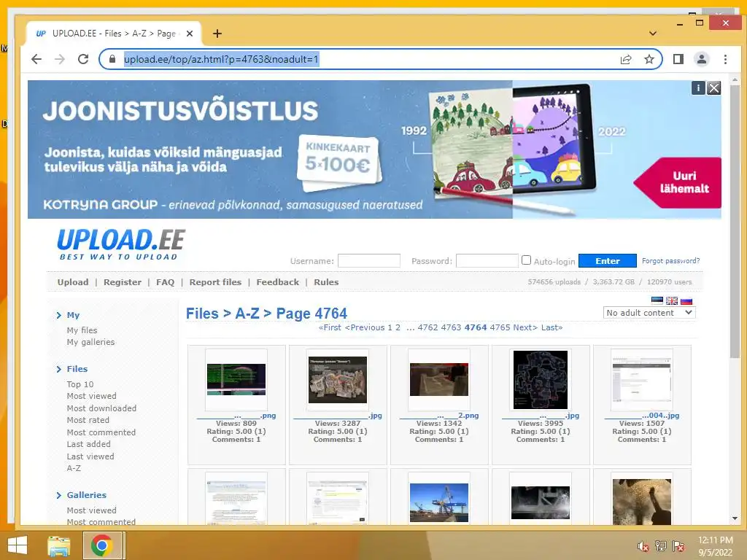
Task: Share this page icon in address bar
Action: pos(626,59)
